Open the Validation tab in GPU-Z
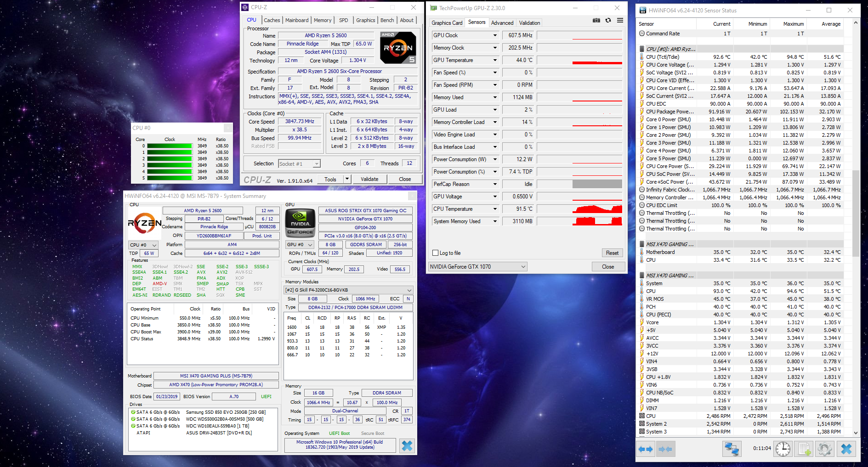The height and width of the screenshot is (467, 868). tap(529, 23)
